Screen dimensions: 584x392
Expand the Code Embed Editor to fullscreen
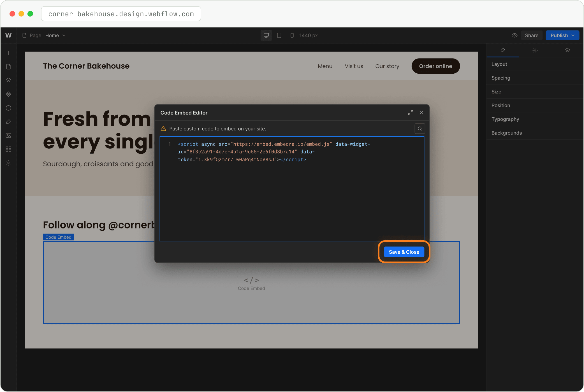411,113
